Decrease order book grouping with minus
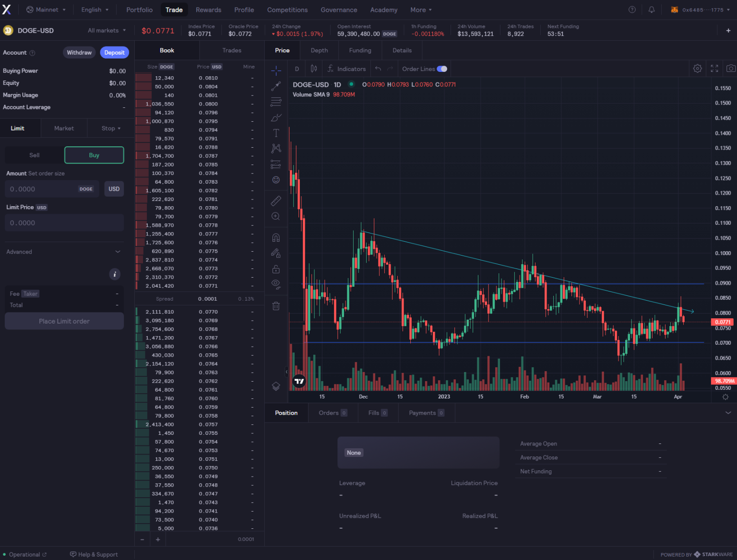737x560 pixels. (143, 539)
